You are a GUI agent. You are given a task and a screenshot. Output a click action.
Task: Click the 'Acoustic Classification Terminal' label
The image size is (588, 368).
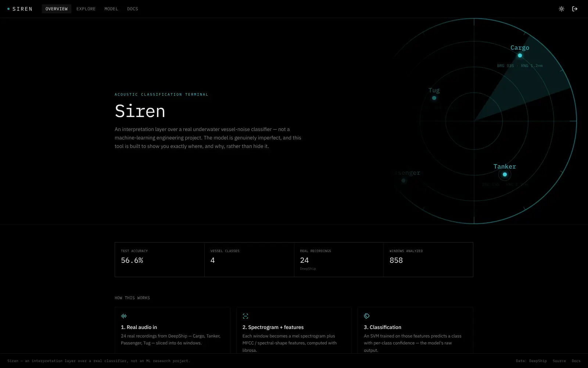161,95
